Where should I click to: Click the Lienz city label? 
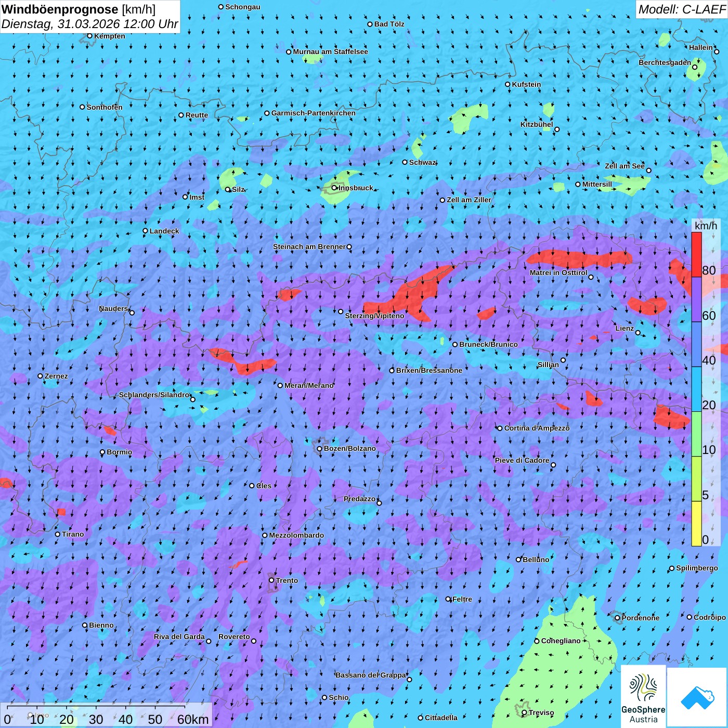point(625,328)
